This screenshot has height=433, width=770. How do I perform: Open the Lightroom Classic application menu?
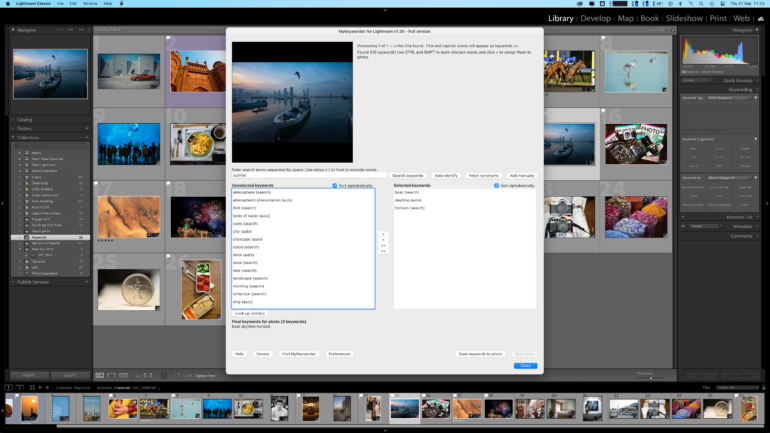(33, 3)
